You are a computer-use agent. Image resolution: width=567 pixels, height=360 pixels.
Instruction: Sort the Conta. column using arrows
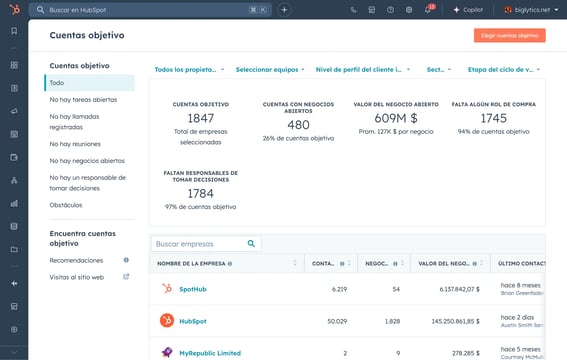click(349, 263)
